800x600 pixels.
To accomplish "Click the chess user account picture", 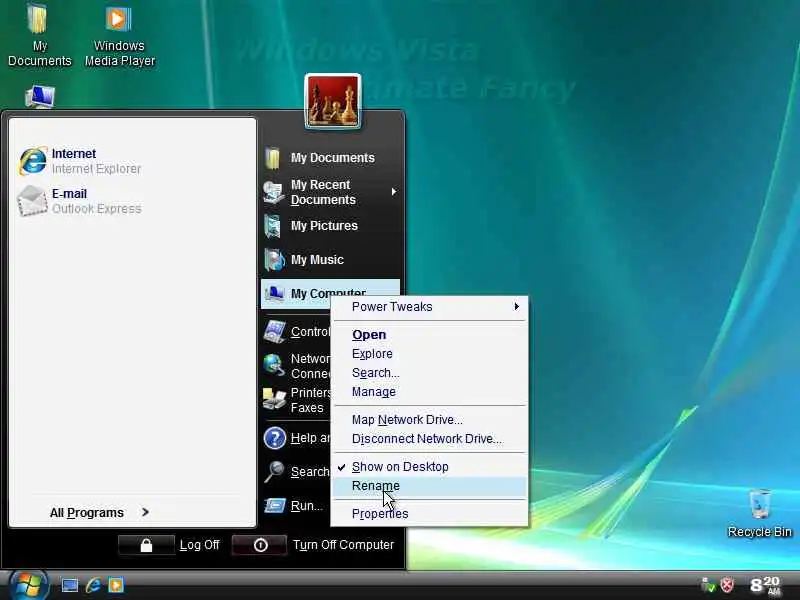I will pyautogui.click(x=333, y=101).
